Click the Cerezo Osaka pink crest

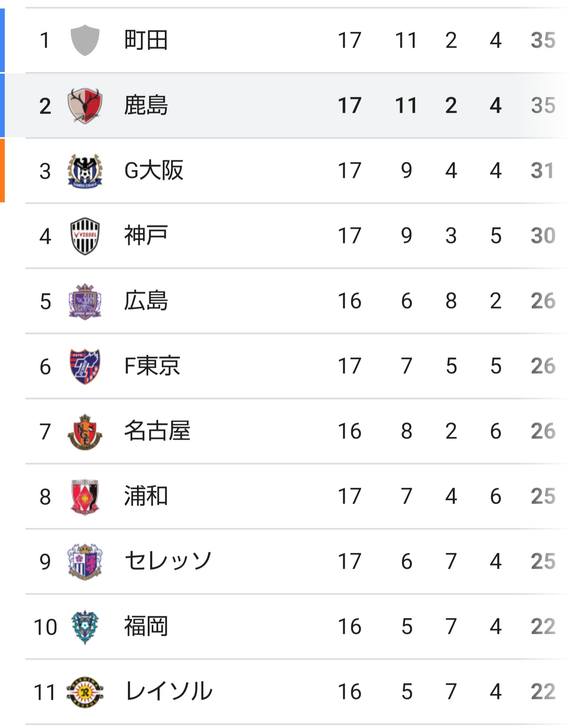85,562
